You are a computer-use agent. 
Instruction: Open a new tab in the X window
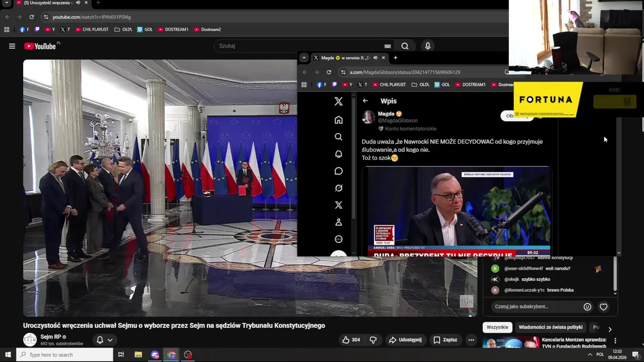[x=395, y=58]
